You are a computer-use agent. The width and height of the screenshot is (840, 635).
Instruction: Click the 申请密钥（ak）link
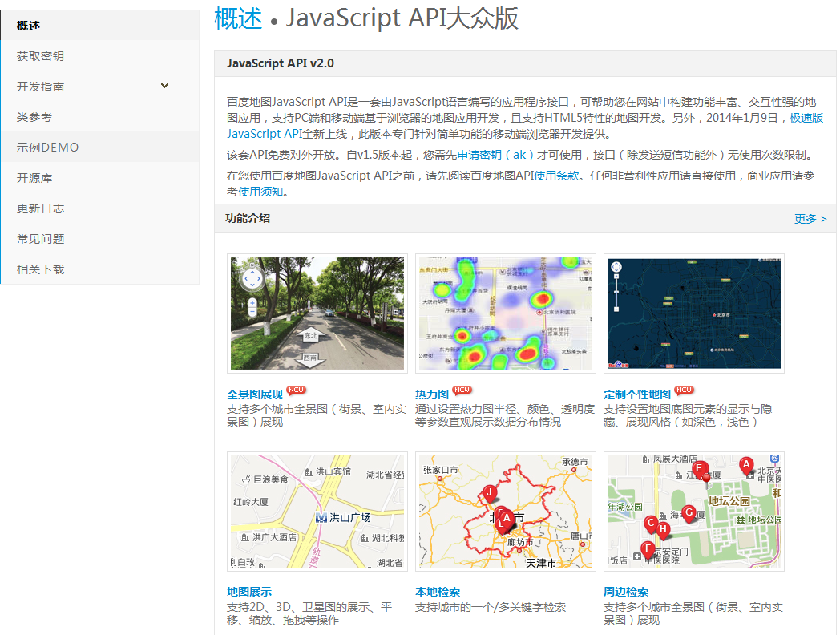495,155
